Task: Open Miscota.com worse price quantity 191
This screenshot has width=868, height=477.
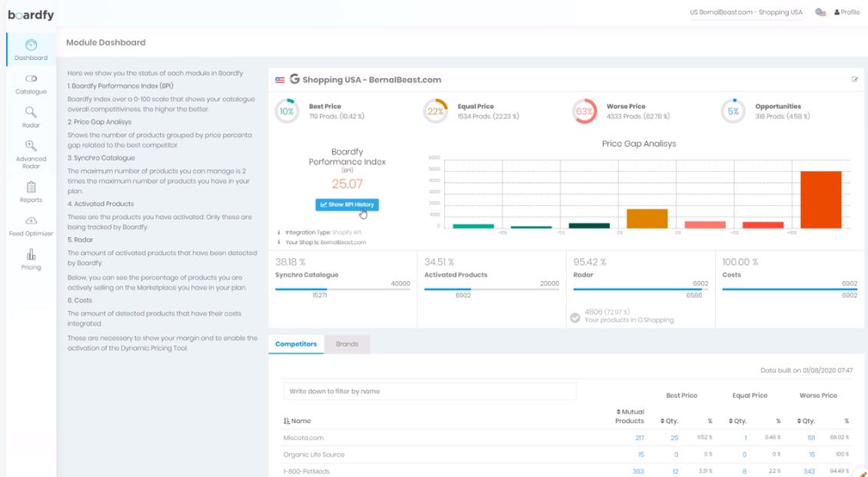Action: pyautogui.click(x=810, y=438)
